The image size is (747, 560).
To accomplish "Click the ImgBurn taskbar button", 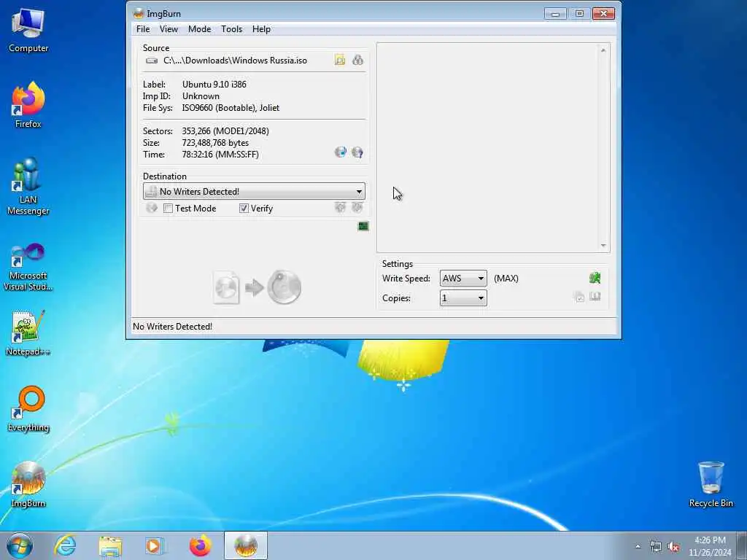I will coord(246,545).
